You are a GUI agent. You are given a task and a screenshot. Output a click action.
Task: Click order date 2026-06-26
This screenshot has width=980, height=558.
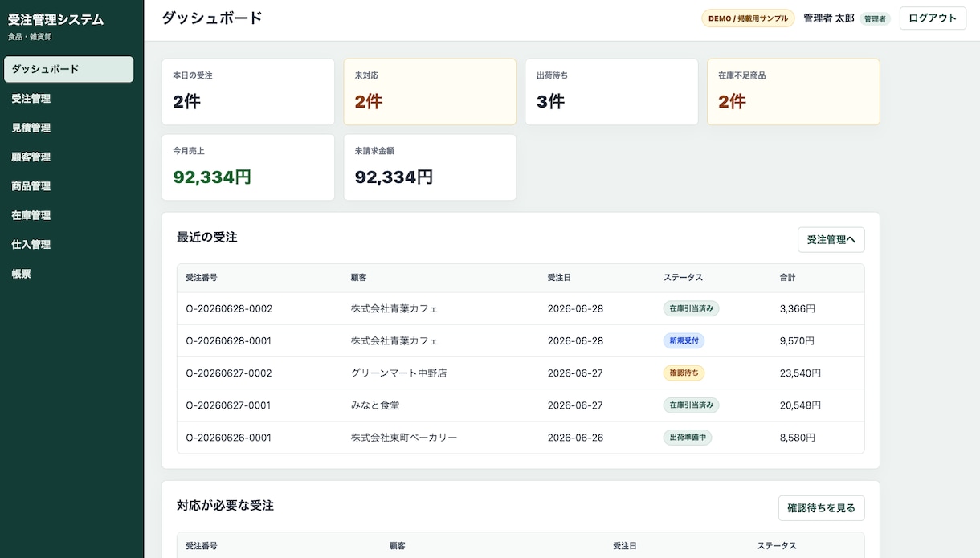575,438
